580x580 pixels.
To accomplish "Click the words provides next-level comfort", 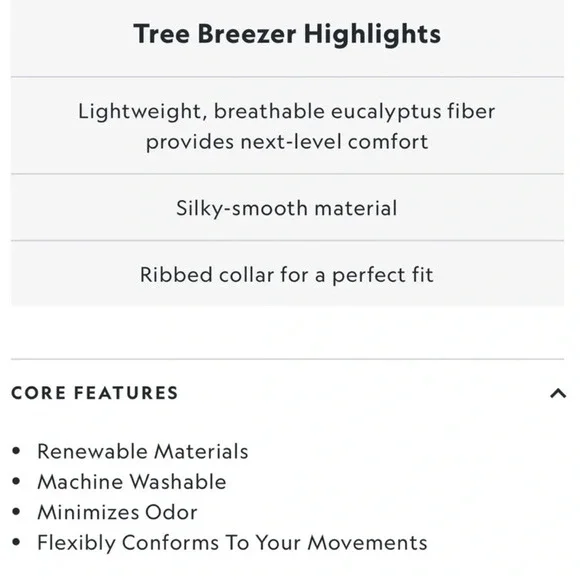I will (x=287, y=142).
